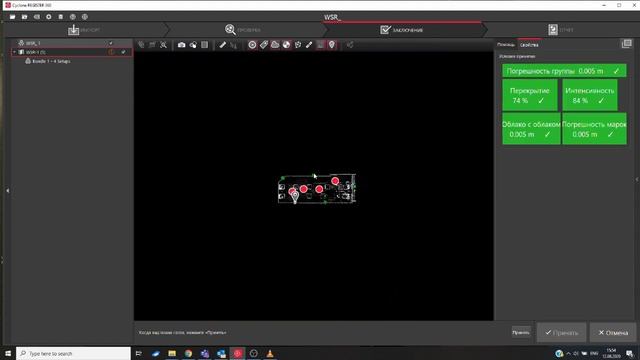This screenshot has width=640, height=360.
Task: Click the icon right of measure ruler
Action: 234,45
